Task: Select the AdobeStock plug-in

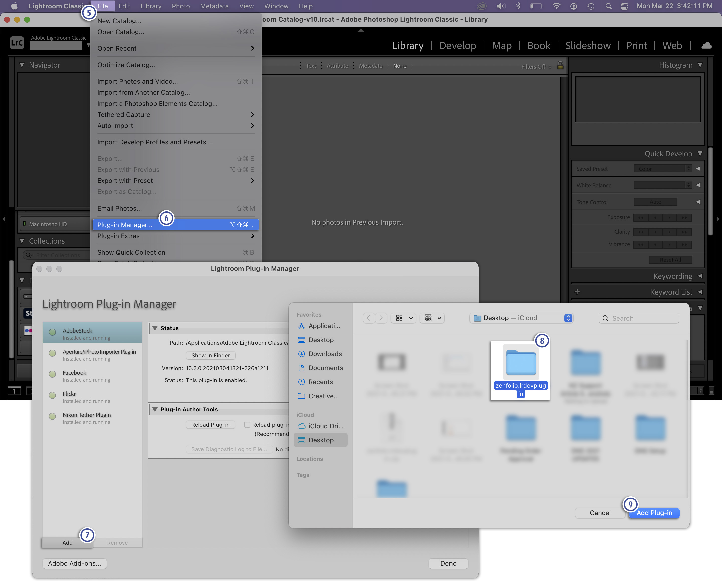Action: pos(93,332)
